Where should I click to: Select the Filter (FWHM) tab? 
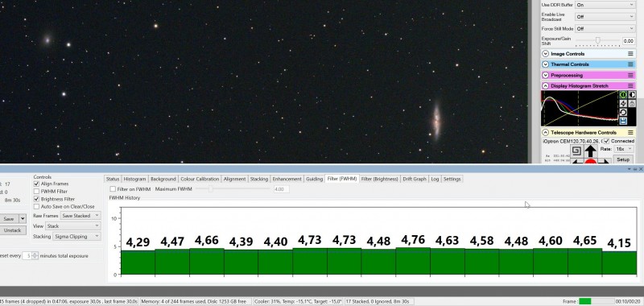[341, 179]
